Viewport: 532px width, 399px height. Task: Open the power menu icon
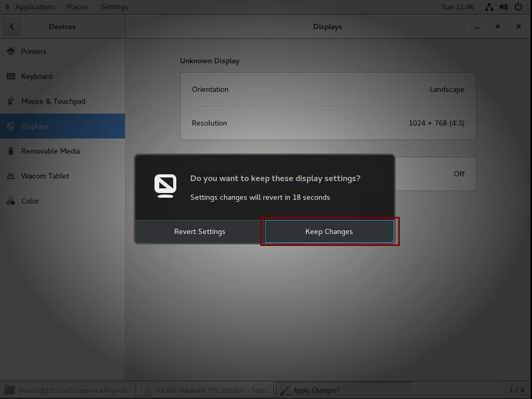[x=518, y=7]
